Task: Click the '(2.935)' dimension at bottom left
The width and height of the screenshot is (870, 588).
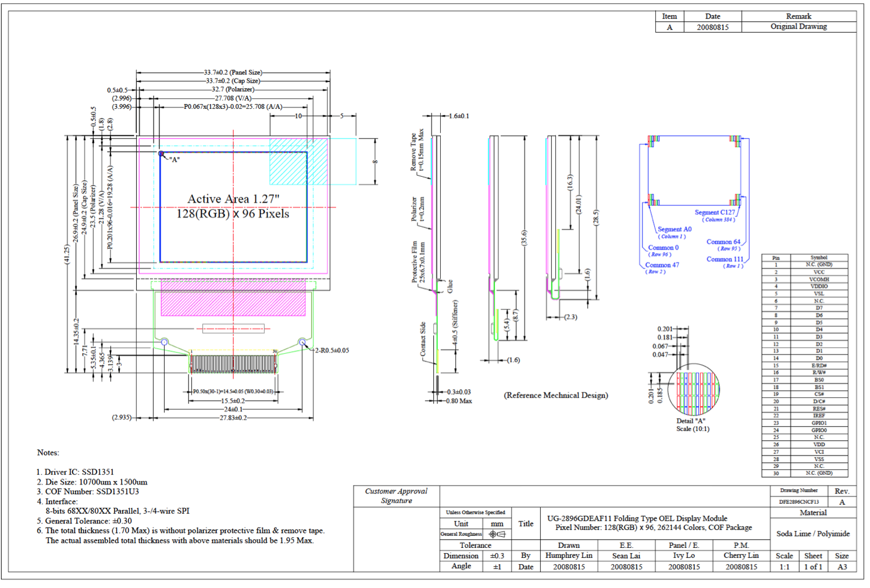Action: click(122, 418)
